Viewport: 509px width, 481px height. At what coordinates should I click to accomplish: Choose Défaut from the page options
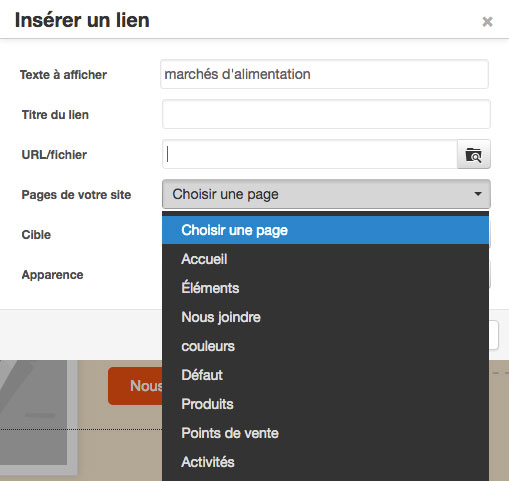point(325,375)
